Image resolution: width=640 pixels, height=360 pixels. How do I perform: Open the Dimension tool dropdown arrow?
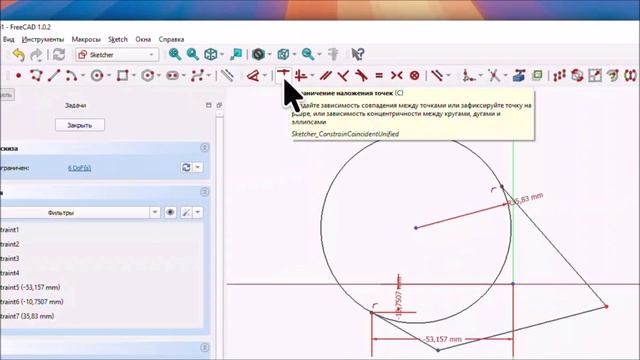(265, 76)
